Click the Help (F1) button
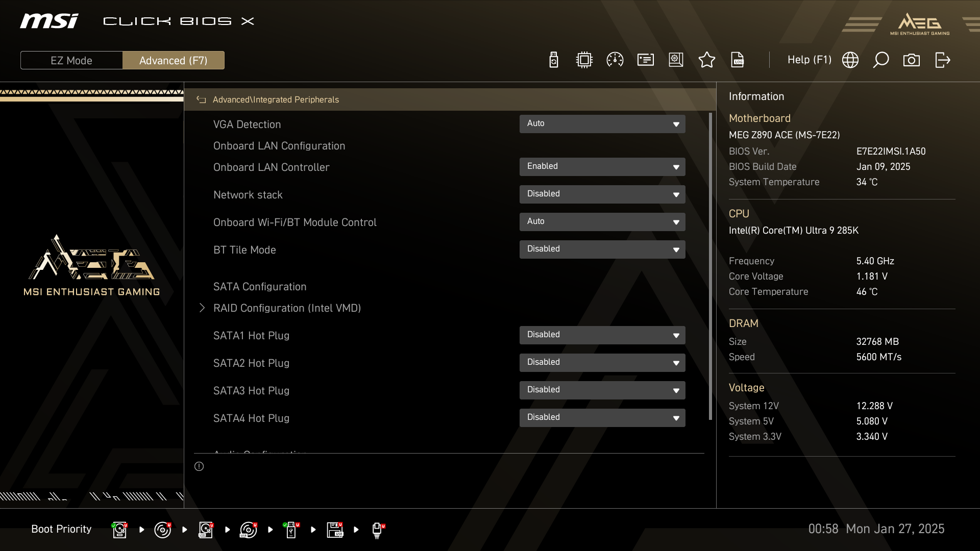The width and height of the screenshot is (980, 551). pyautogui.click(x=809, y=60)
